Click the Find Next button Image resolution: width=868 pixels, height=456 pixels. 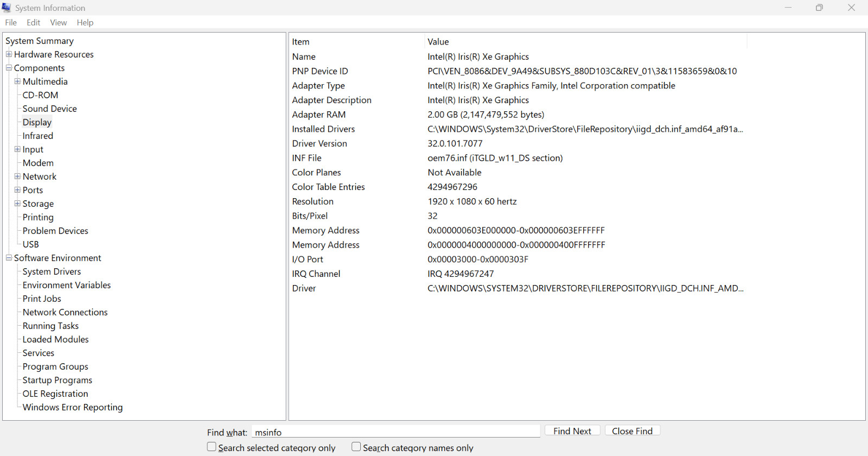(x=572, y=430)
